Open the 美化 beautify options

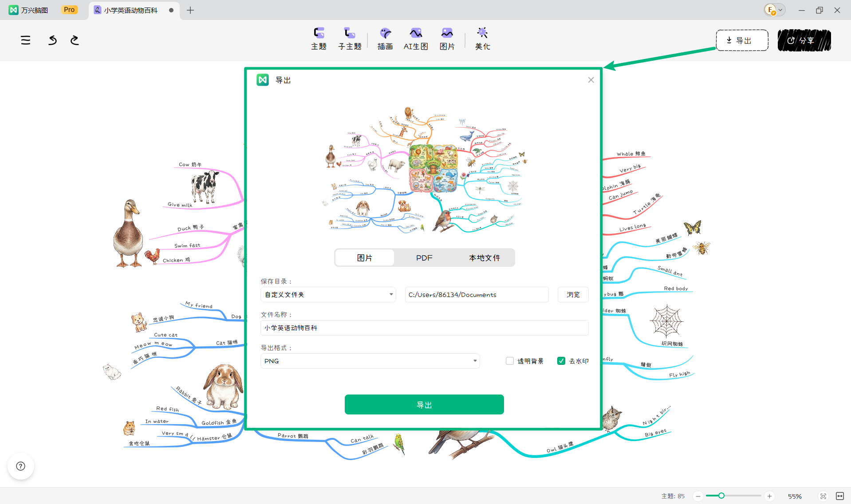[x=482, y=39]
